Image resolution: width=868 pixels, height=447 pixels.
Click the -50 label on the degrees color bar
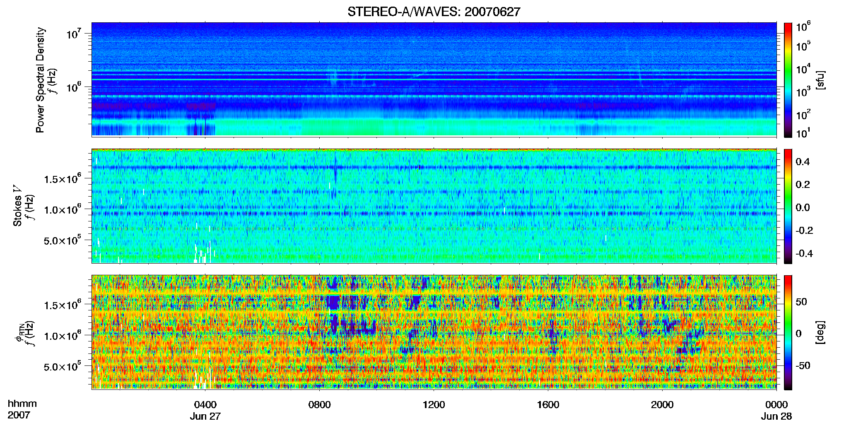803,365
